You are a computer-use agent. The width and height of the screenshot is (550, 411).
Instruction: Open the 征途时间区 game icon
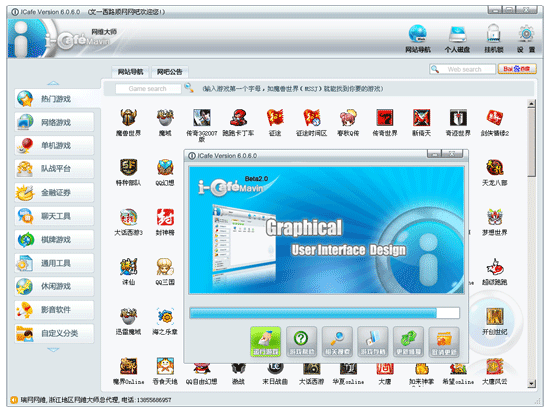(x=311, y=117)
